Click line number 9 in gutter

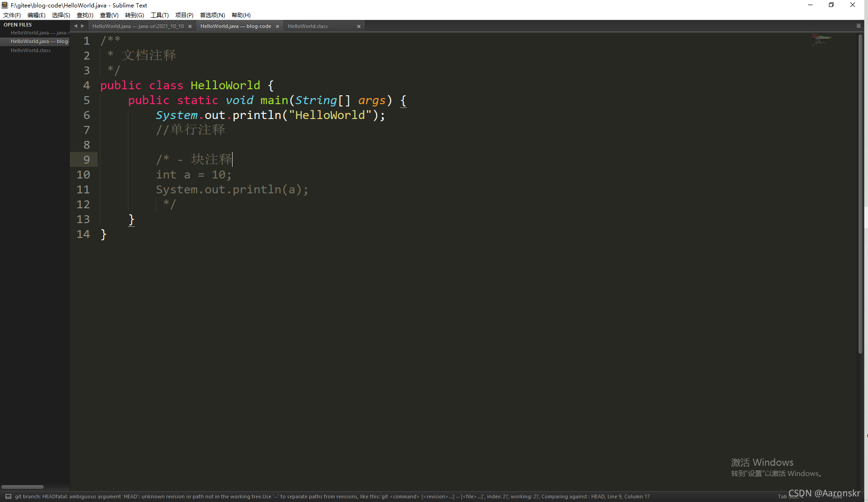87,160
